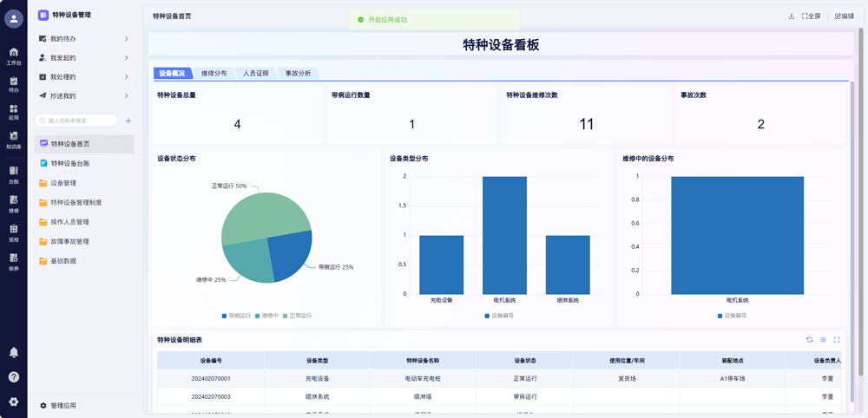Open the 工作台 workbench in left rail

tap(13, 56)
